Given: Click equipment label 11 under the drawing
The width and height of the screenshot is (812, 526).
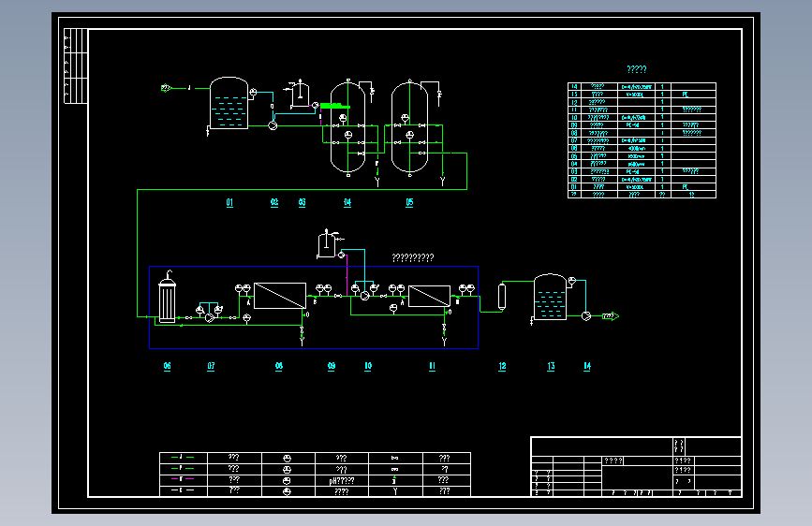Looking at the screenshot, I should 433,366.
